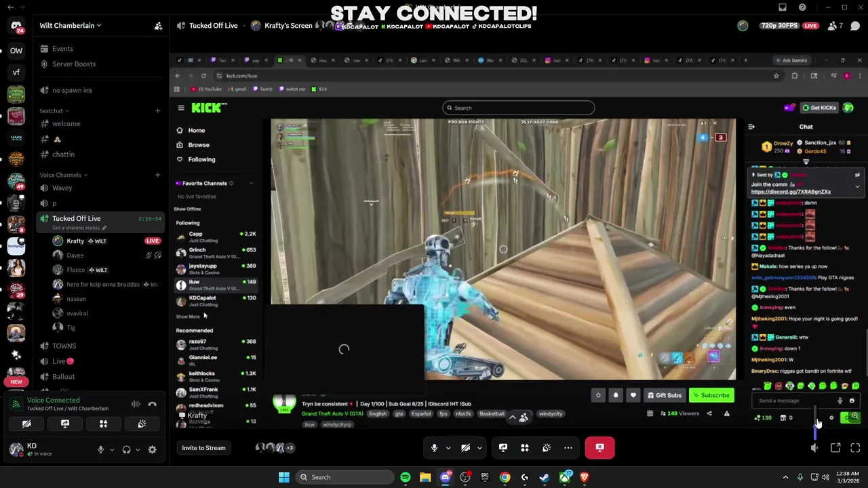Open Steam from the taskbar
The image size is (868, 488).
coord(545,477)
